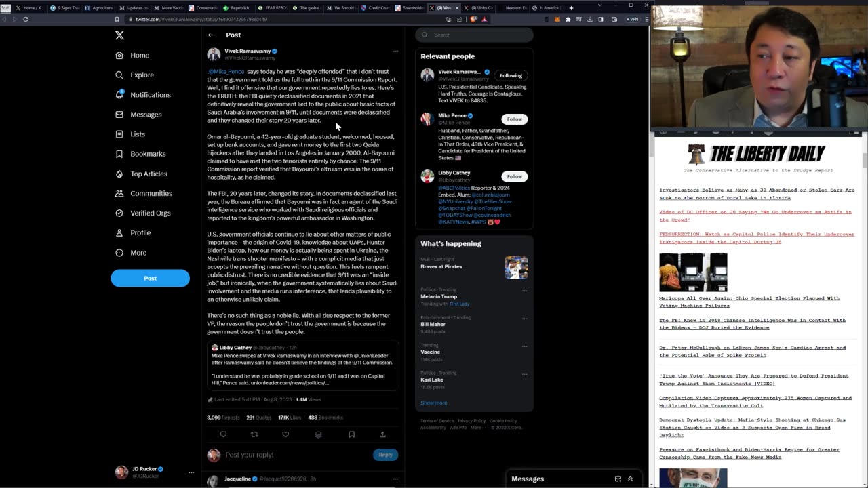
Task: Open the Explore page
Action: tap(134, 75)
